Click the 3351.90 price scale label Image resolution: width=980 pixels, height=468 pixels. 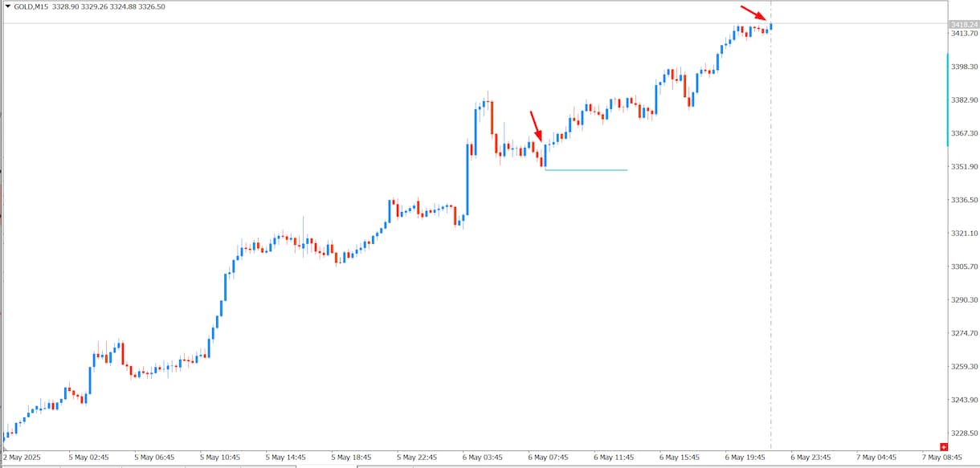click(x=964, y=167)
